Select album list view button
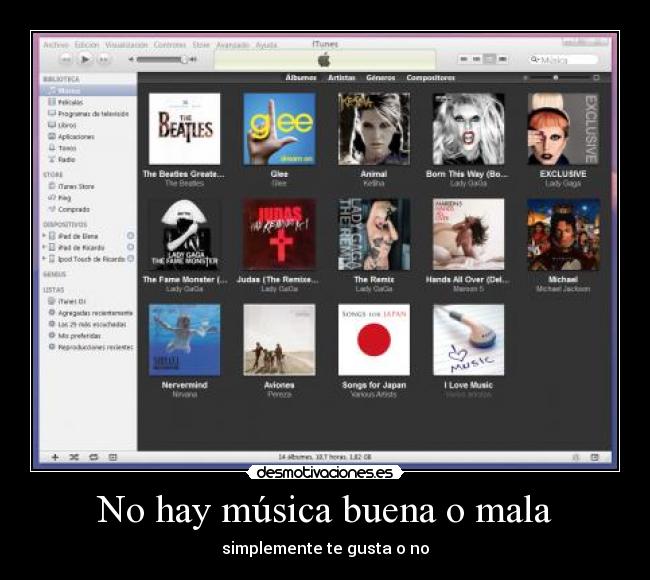Viewport: 650px width, 580px height. (x=477, y=59)
